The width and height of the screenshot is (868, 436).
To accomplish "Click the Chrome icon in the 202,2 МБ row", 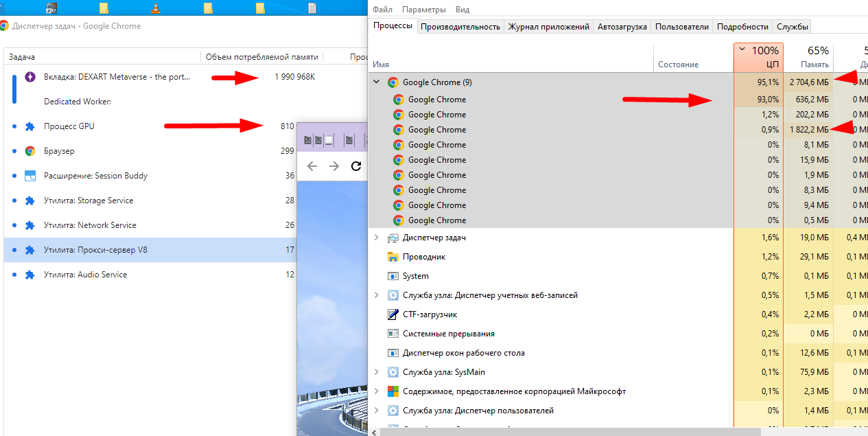I will point(398,115).
